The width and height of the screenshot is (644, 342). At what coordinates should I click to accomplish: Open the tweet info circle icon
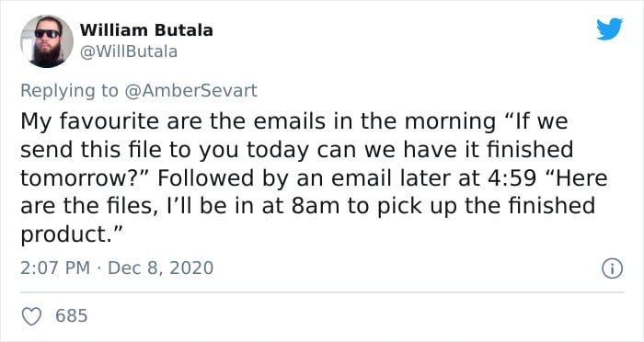[x=613, y=268]
